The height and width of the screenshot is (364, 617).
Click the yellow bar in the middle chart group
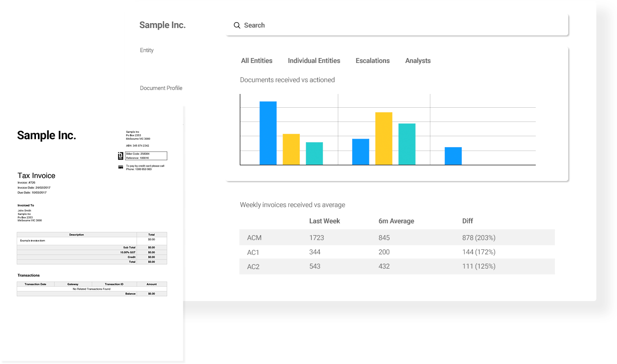coord(384,138)
